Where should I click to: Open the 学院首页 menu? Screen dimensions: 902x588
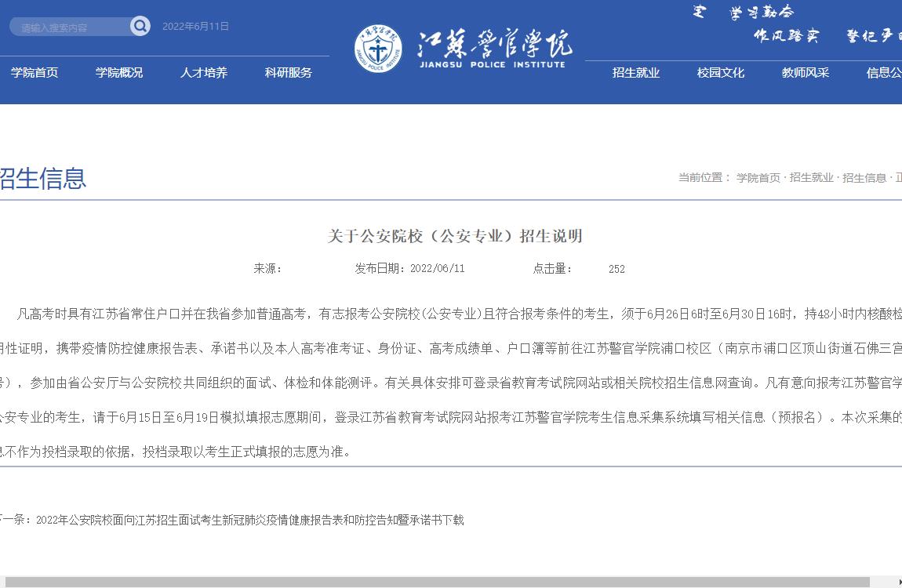35,73
